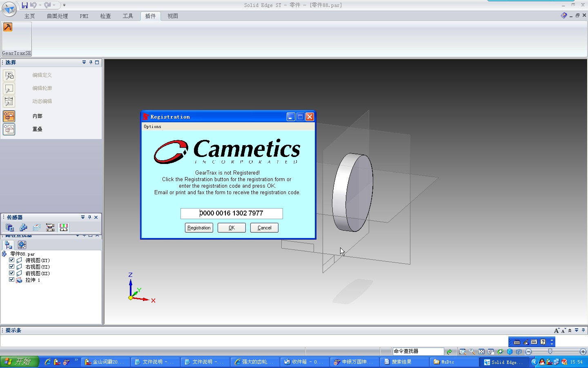
Task: Click the Rotate view icon in status bar
Action: pos(500,352)
